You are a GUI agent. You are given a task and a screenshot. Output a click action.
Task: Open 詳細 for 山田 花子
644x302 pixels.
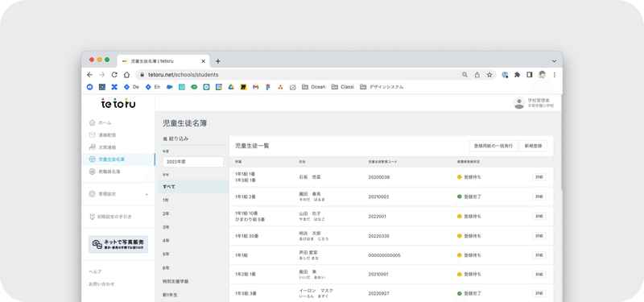539,216
